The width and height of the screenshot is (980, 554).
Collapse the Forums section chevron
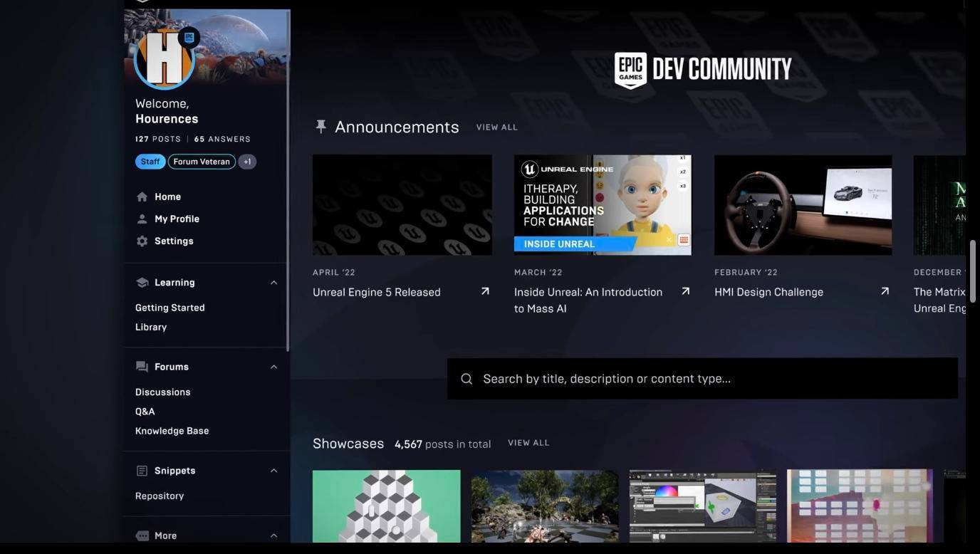coord(273,367)
